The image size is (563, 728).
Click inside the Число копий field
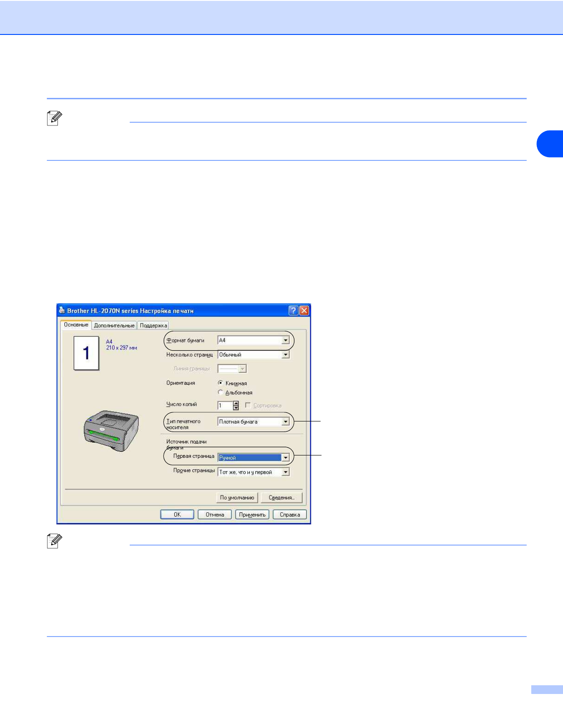pyautogui.click(x=225, y=405)
